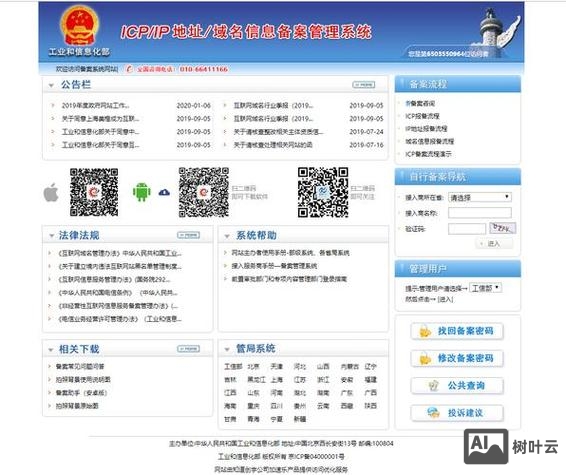Open IP地址报备流程 link
566x475 pixels.
click(x=426, y=129)
